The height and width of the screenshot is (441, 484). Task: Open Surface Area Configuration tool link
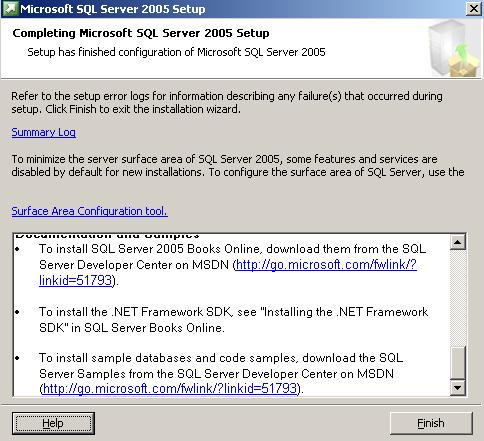(x=89, y=211)
